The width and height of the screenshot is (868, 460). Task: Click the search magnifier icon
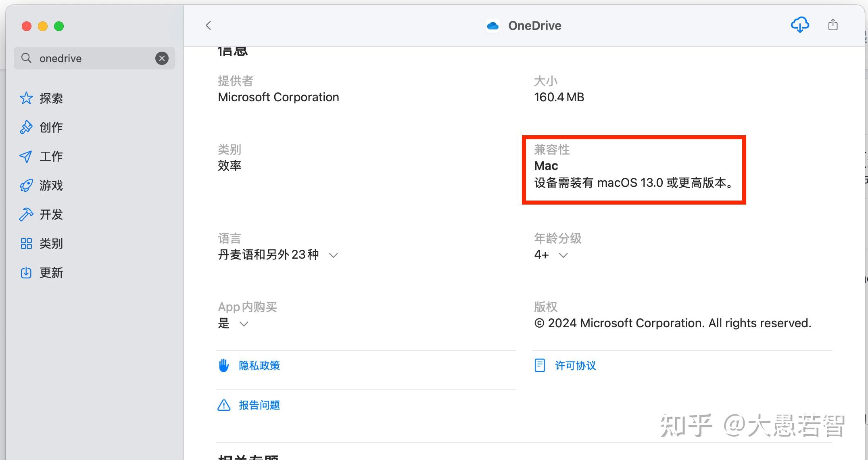26,58
